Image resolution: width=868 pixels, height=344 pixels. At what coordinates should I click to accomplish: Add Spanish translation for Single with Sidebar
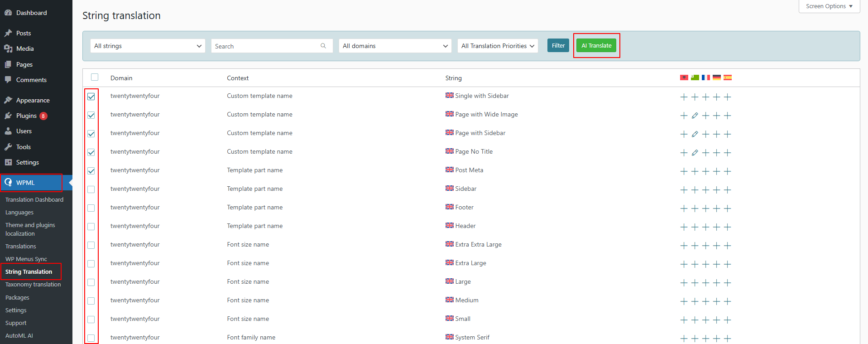727,97
